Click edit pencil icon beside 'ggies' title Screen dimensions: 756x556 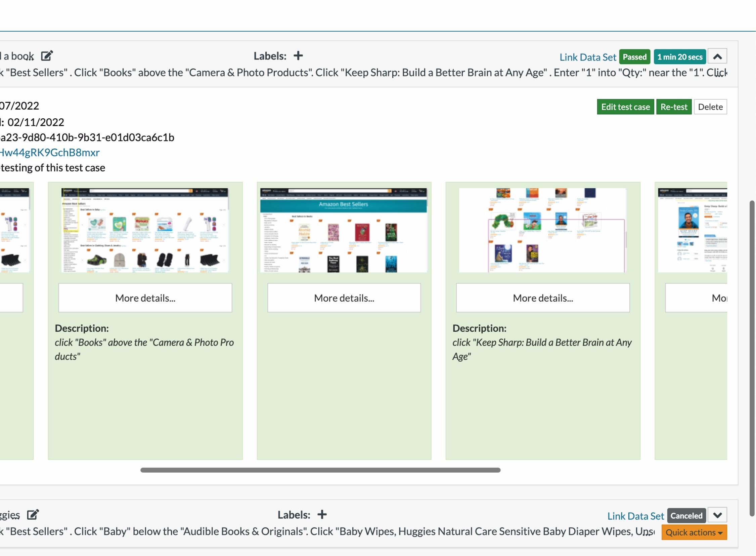[33, 515]
